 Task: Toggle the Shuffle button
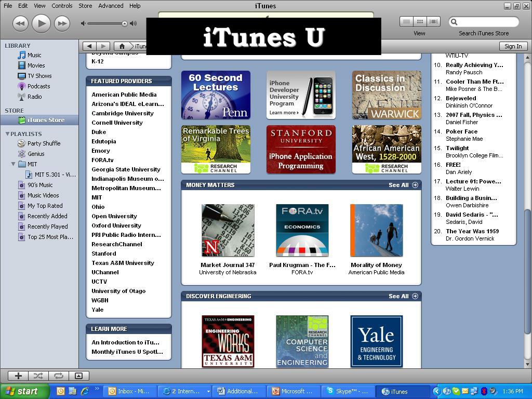click(x=38, y=376)
